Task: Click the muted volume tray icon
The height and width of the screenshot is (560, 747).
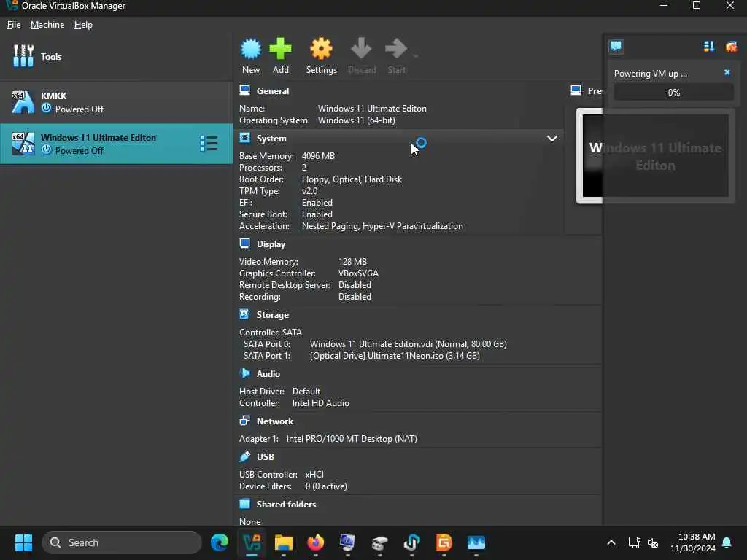Action: pyautogui.click(x=653, y=542)
